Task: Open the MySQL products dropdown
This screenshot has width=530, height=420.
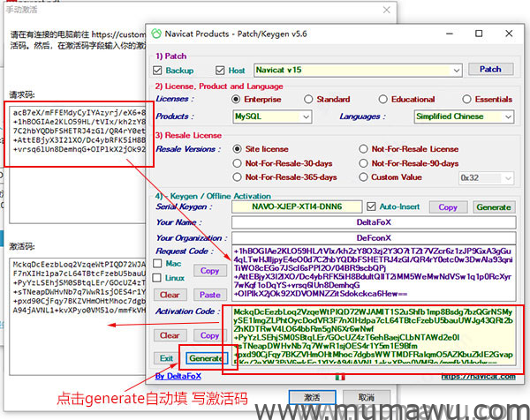Action: 272,116
